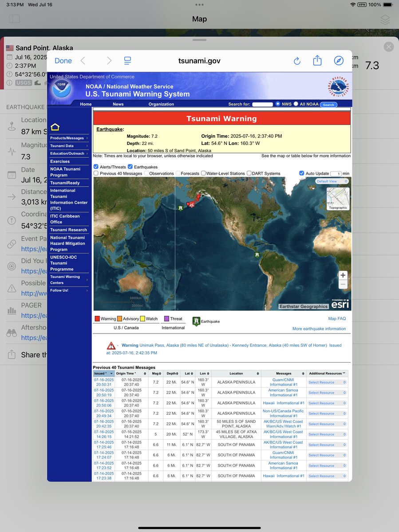
Task: Tap the share icon in background list
Action: pyautogui.click(x=11, y=355)
